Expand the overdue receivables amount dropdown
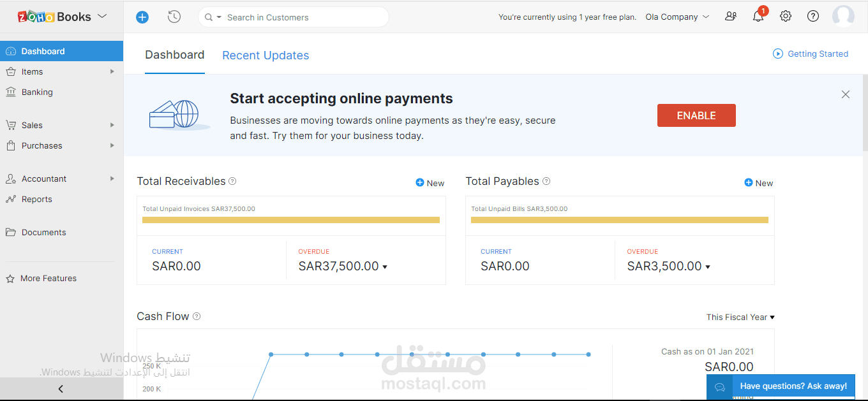This screenshot has height=401, width=868. [x=385, y=266]
